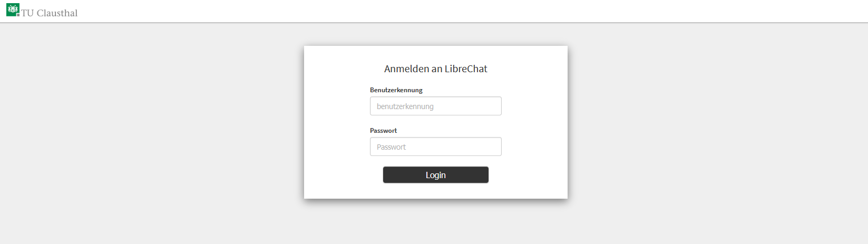Image resolution: width=868 pixels, height=244 pixels.
Task: Place cursor in the user ID textbox
Action: click(435, 106)
